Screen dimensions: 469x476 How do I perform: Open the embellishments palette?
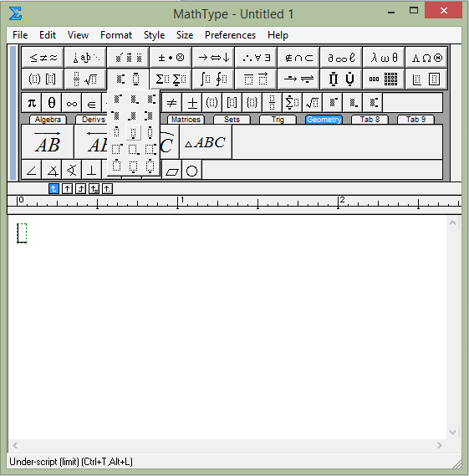click(128, 58)
